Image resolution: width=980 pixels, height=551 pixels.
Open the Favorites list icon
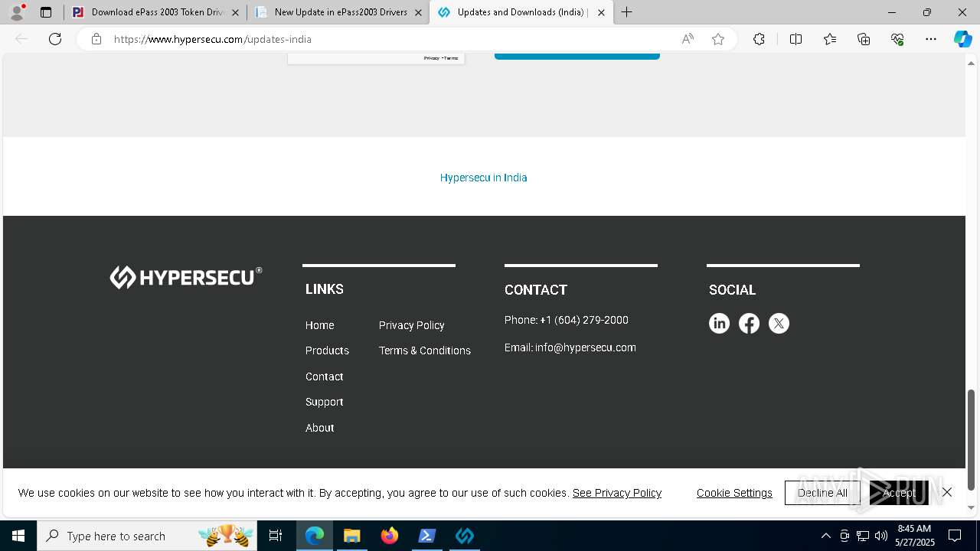coord(830,39)
